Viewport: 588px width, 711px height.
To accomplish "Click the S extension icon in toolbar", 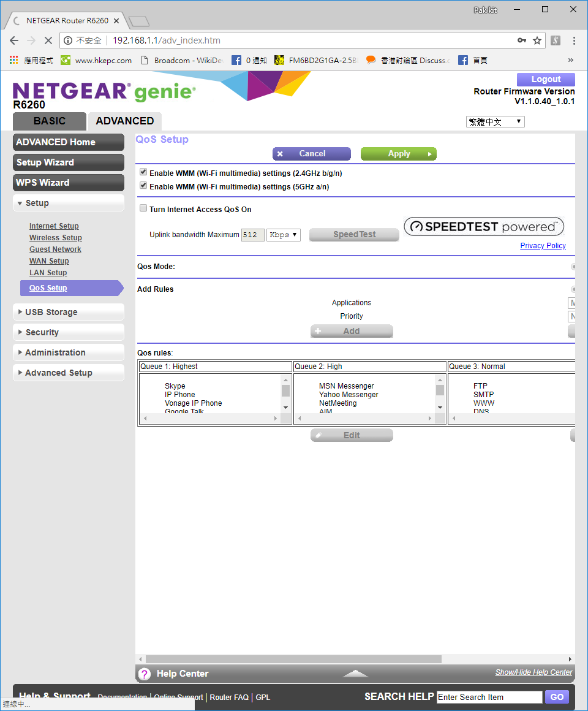I will pyautogui.click(x=556, y=40).
